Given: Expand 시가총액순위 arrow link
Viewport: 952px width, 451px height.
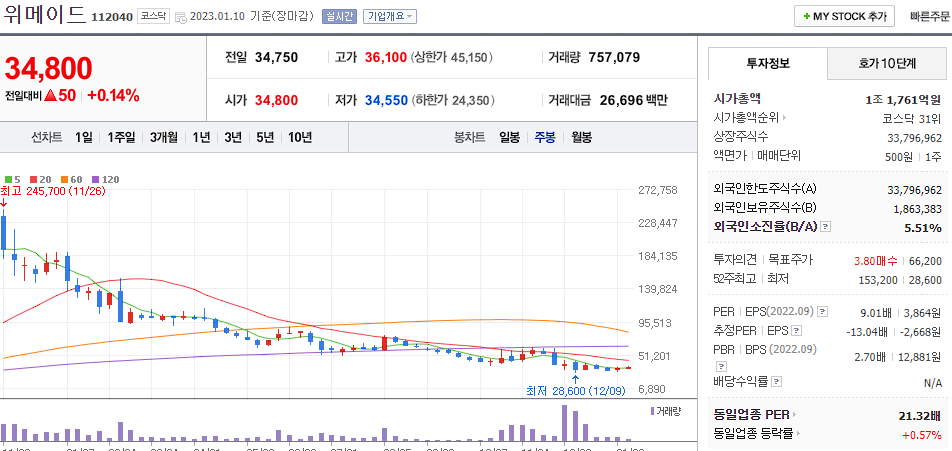Looking at the screenshot, I should (x=784, y=118).
